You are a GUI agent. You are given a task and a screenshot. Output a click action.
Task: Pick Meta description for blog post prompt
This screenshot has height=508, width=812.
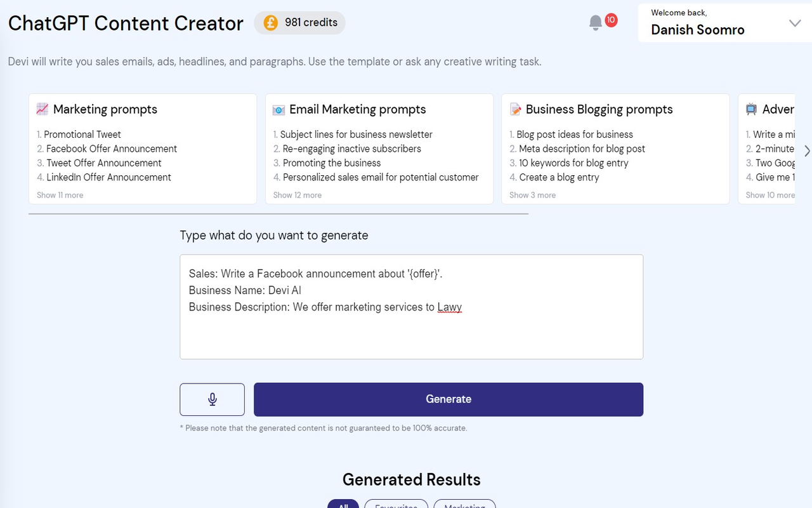(x=582, y=149)
